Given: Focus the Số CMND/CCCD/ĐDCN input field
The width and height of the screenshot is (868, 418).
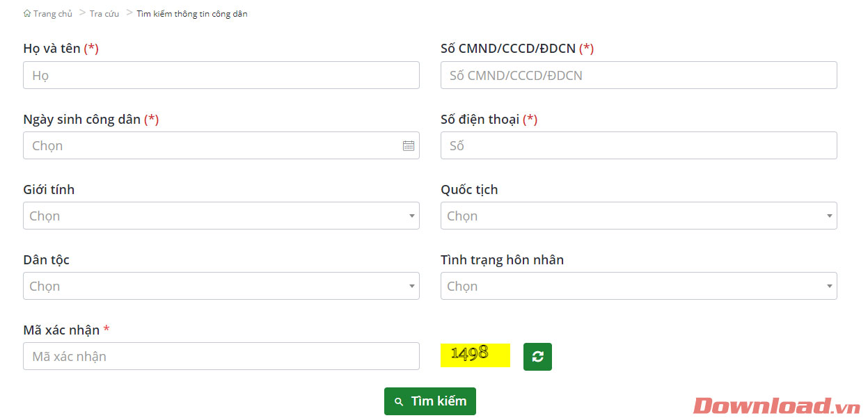Looking at the screenshot, I should pyautogui.click(x=638, y=75).
